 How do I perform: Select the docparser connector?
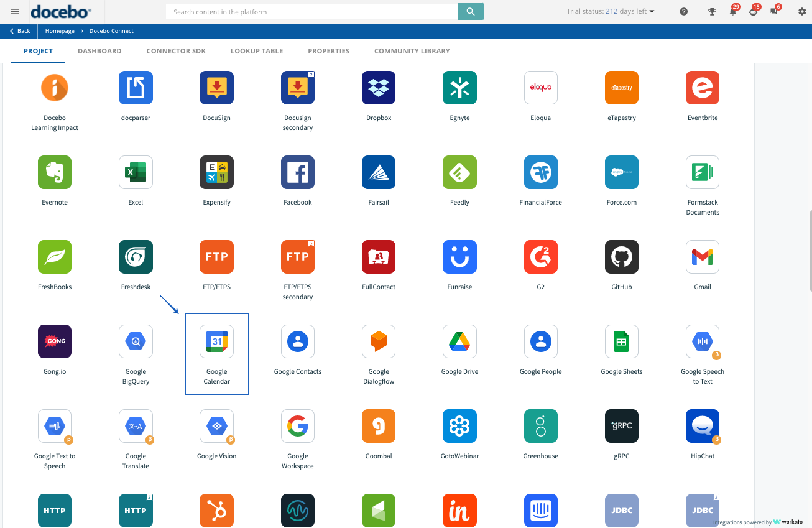point(136,88)
